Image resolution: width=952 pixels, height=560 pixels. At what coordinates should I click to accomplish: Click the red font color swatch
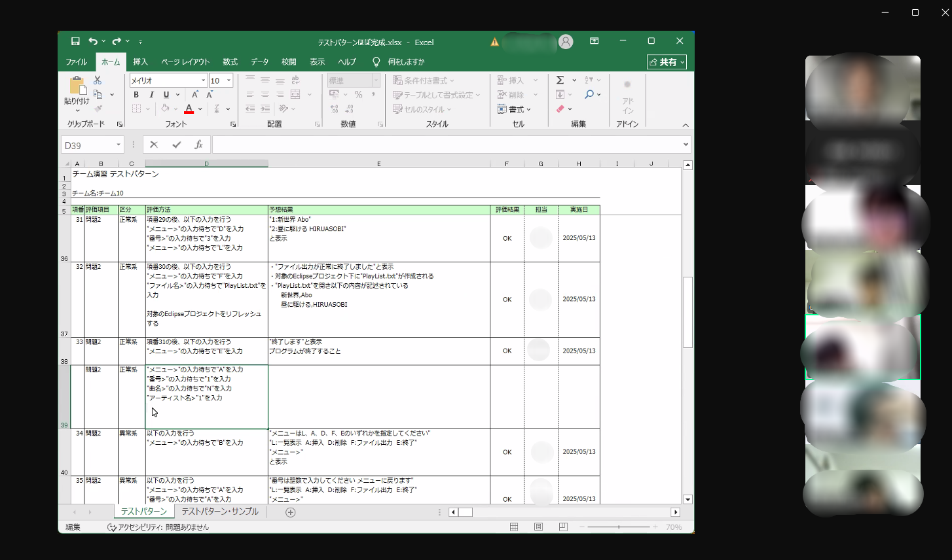click(189, 109)
